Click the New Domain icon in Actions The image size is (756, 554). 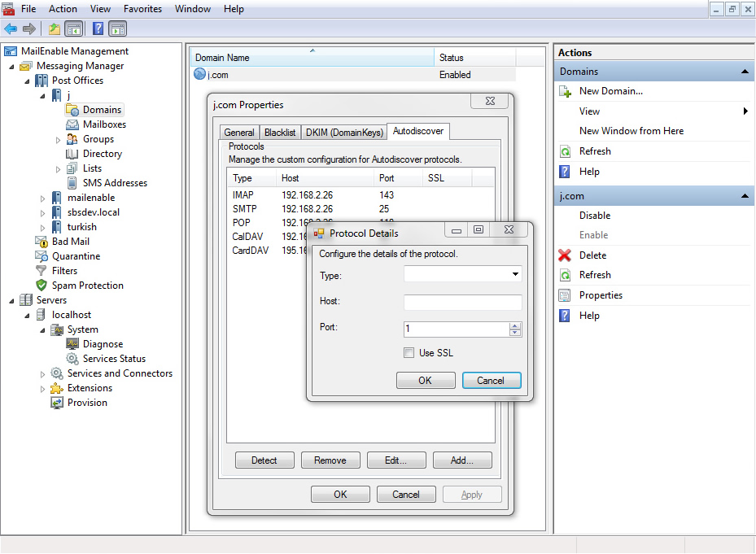pyautogui.click(x=565, y=91)
